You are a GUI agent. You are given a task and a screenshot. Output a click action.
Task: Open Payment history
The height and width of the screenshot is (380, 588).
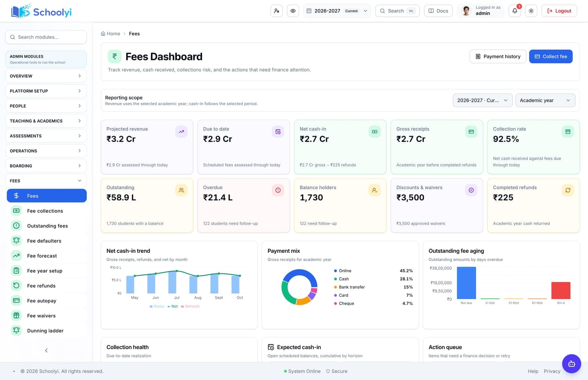[498, 57]
